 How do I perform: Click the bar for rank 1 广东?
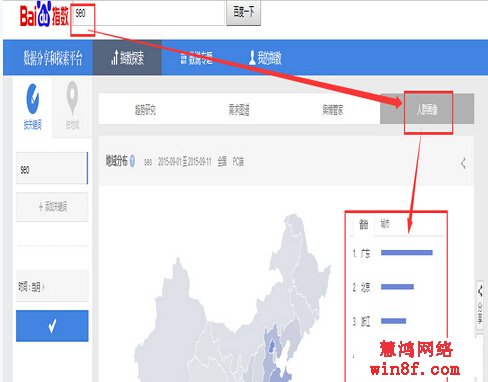point(407,253)
